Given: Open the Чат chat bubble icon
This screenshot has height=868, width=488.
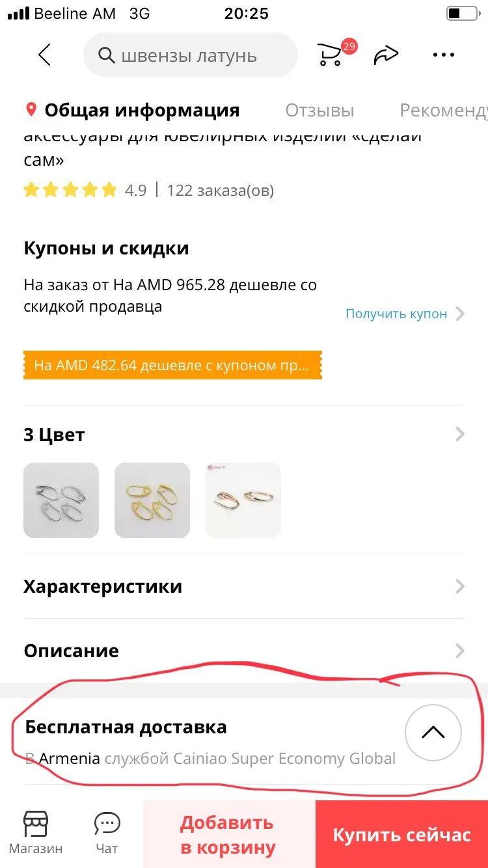Looking at the screenshot, I should point(107,833).
